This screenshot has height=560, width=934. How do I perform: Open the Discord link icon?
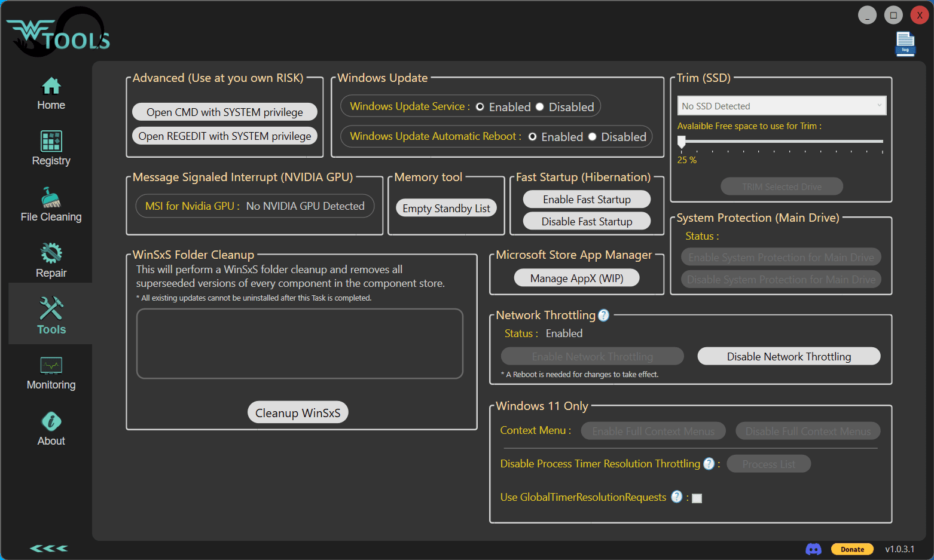[x=814, y=549]
